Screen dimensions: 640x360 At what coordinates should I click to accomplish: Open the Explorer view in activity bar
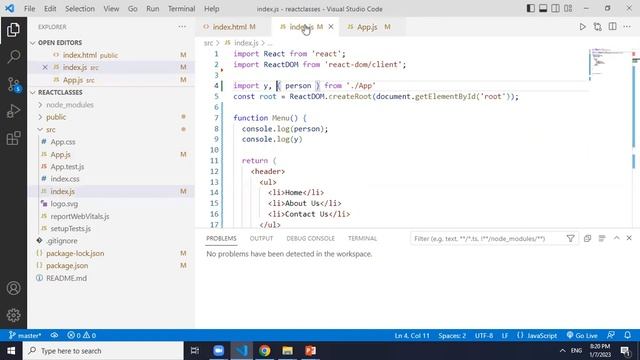(x=13, y=30)
